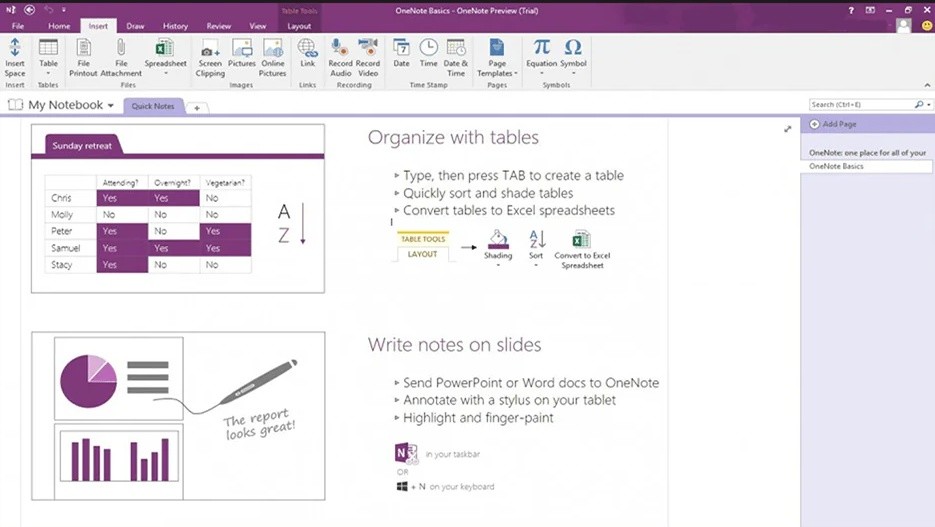This screenshot has height=527, width=935.
Task: Collapse the ribbon with the chevron
Action: point(927,85)
